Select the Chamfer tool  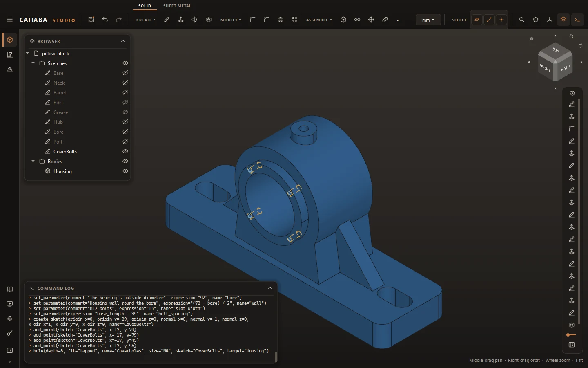coord(267,20)
